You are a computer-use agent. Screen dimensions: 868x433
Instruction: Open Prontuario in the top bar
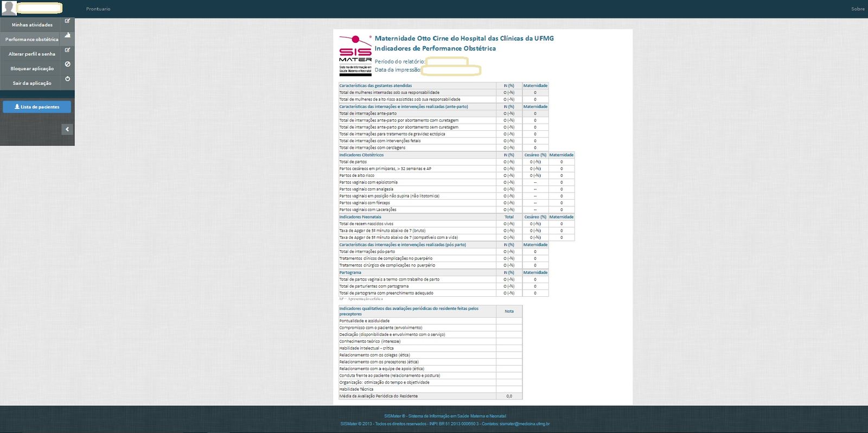pyautogui.click(x=98, y=9)
